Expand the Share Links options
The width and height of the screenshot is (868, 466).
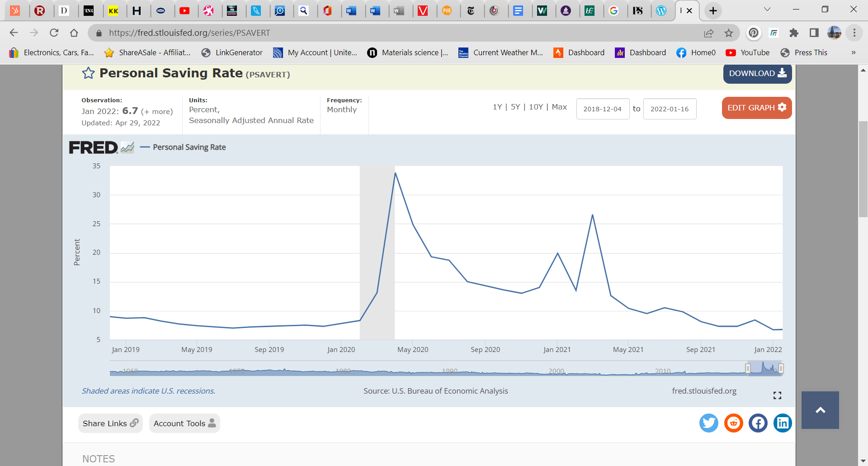[x=110, y=423]
